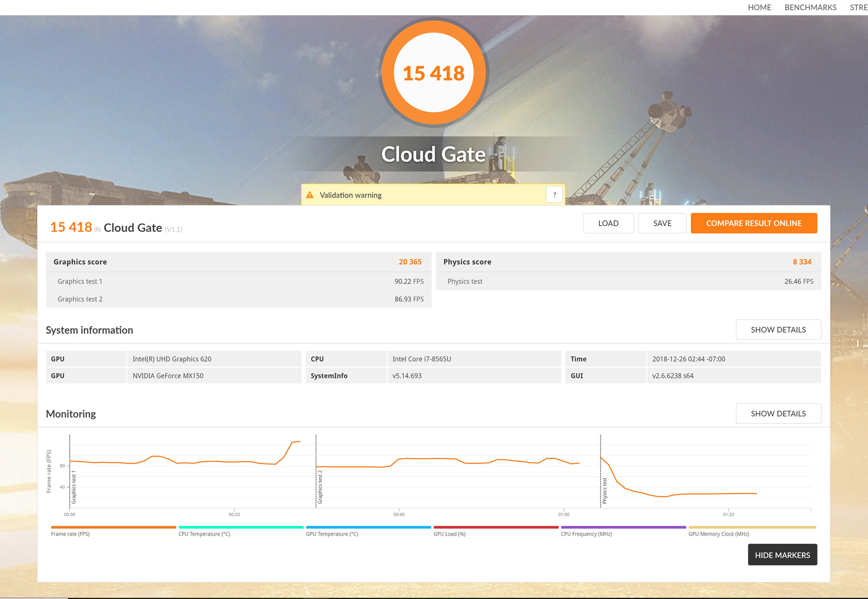868x599 pixels.
Task: Click the HIDE MARKERS button
Action: click(x=782, y=555)
